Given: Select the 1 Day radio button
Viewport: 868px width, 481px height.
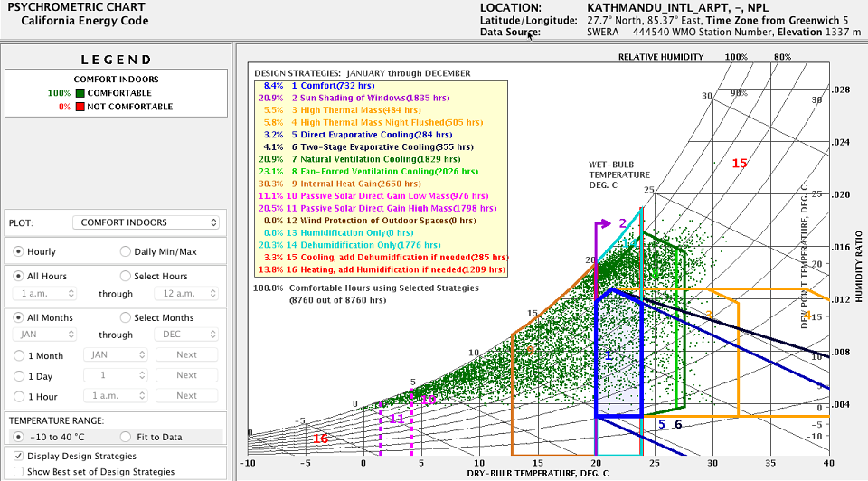Looking at the screenshot, I should 18,376.
